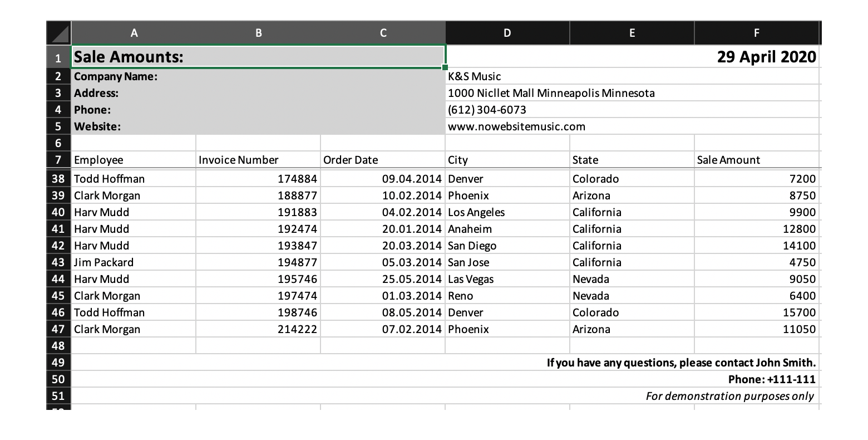Select row 51 header
The width and height of the screenshot is (868, 440).
point(58,395)
